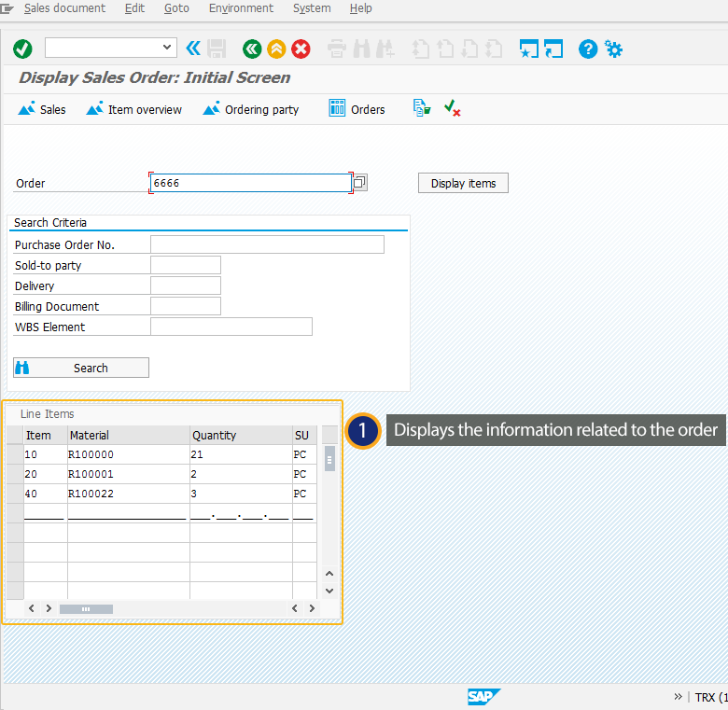Open the Help menu
728x710 pixels.
pyautogui.click(x=361, y=8)
